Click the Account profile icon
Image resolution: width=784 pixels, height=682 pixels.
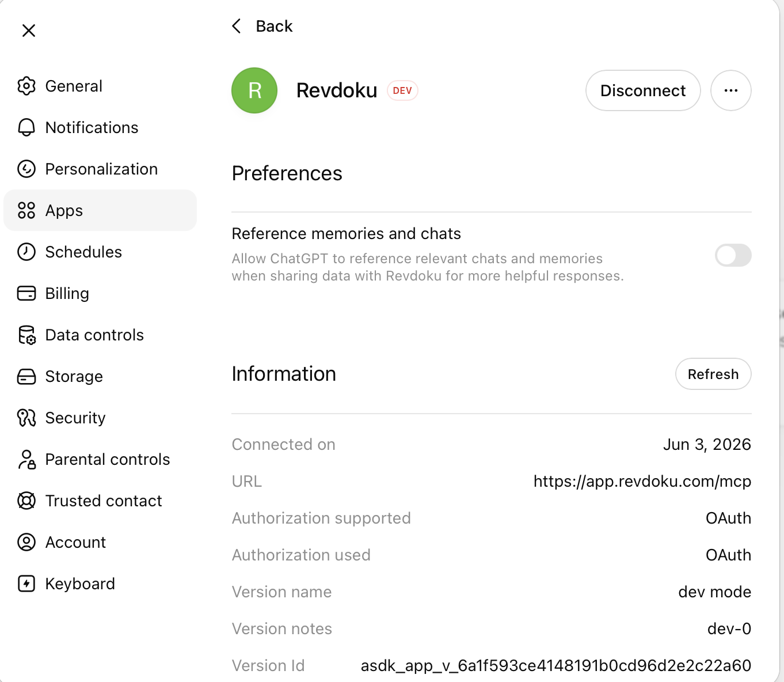pyautogui.click(x=26, y=542)
